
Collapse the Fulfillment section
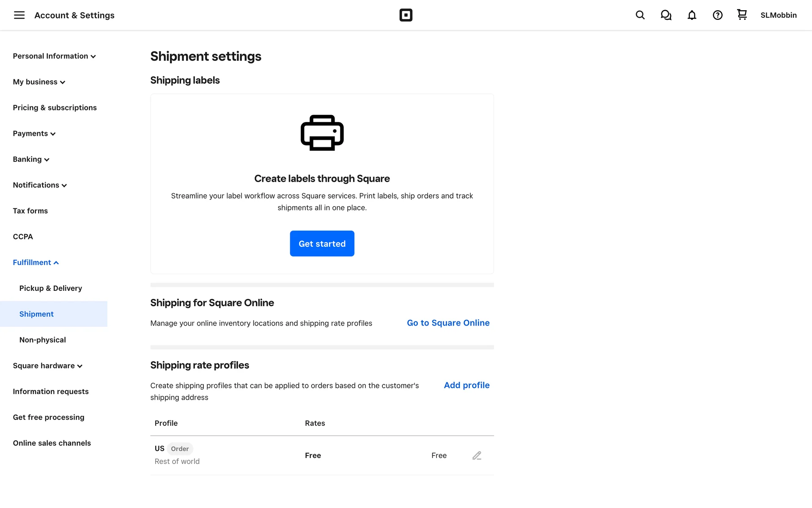click(36, 262)
